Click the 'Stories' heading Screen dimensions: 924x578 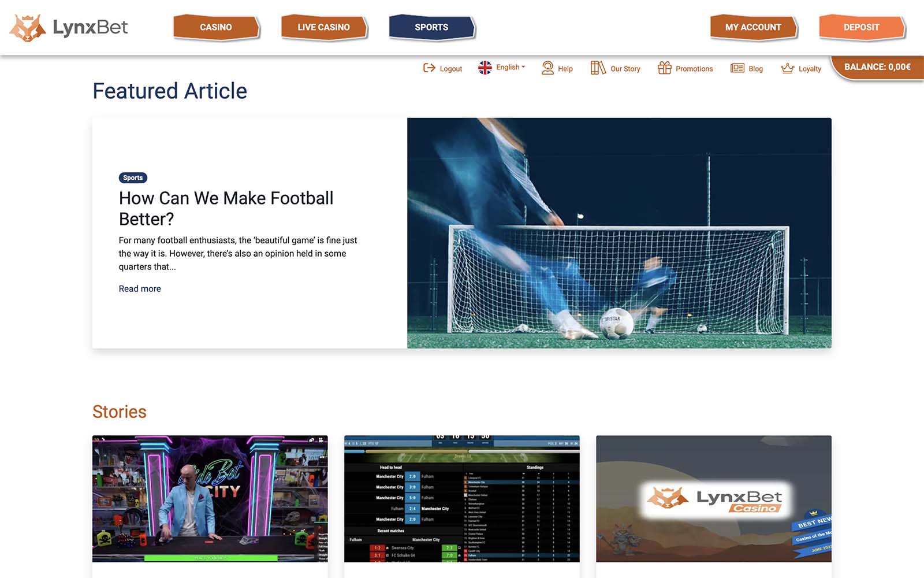coord(120,412)
